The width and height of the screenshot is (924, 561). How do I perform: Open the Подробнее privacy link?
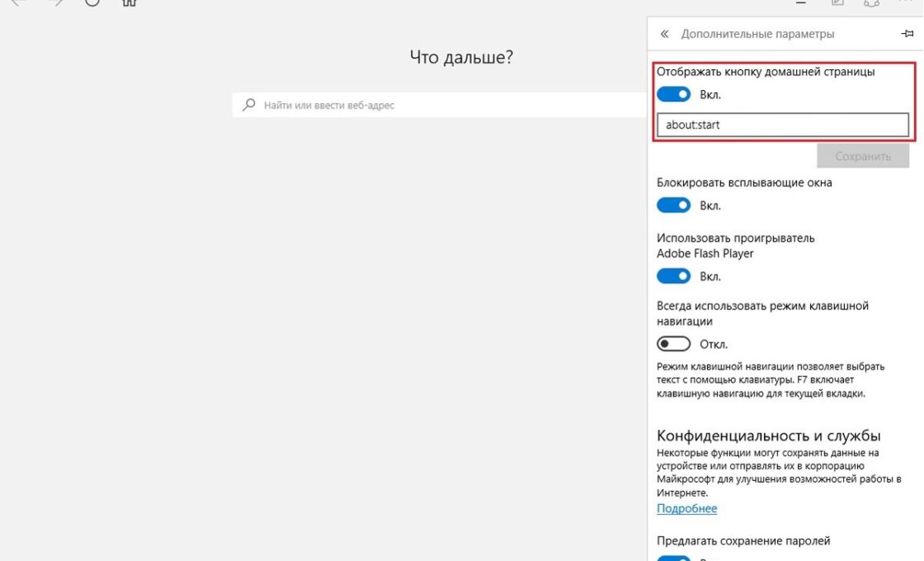[686, 509]
